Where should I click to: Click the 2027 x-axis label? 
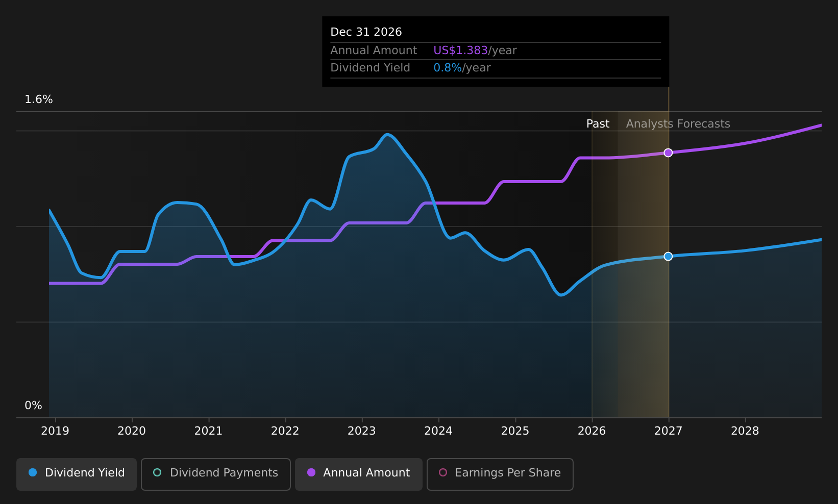pos(668,431)
